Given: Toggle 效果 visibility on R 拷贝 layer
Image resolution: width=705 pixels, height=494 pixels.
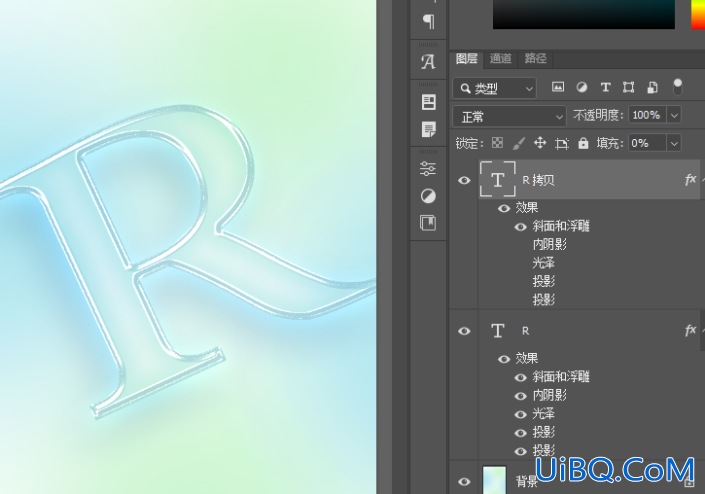Looking at the screenshot, I should (504, 208).
